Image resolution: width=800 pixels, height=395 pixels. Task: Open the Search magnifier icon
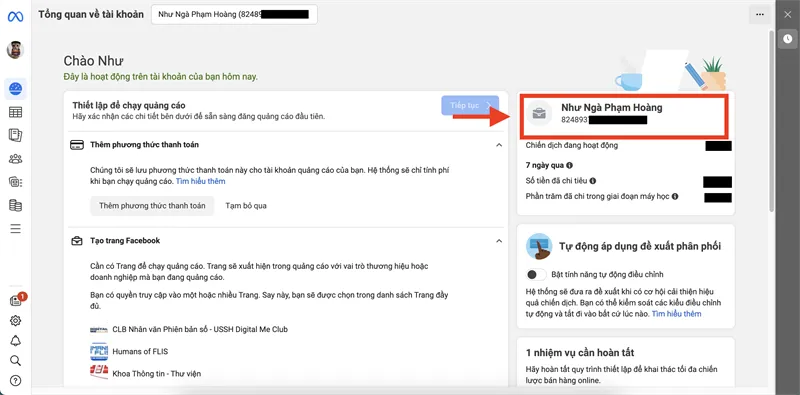[x=15, y=361]
